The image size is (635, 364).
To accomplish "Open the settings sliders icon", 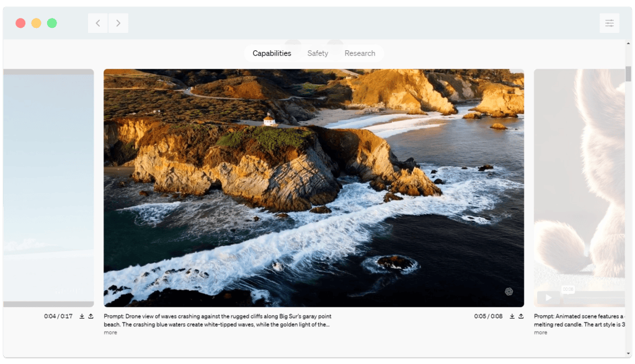I will [609, 24].
